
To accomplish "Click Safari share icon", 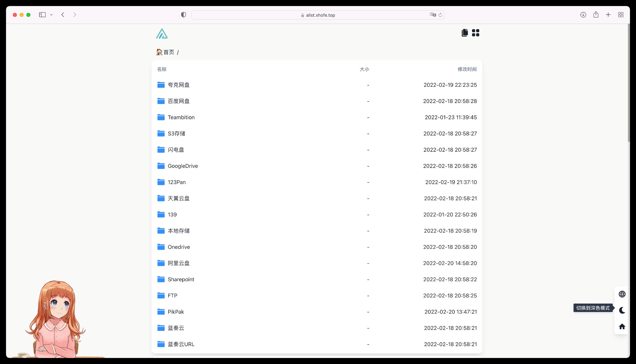I will pyautogui.click(x=596, y=15).
